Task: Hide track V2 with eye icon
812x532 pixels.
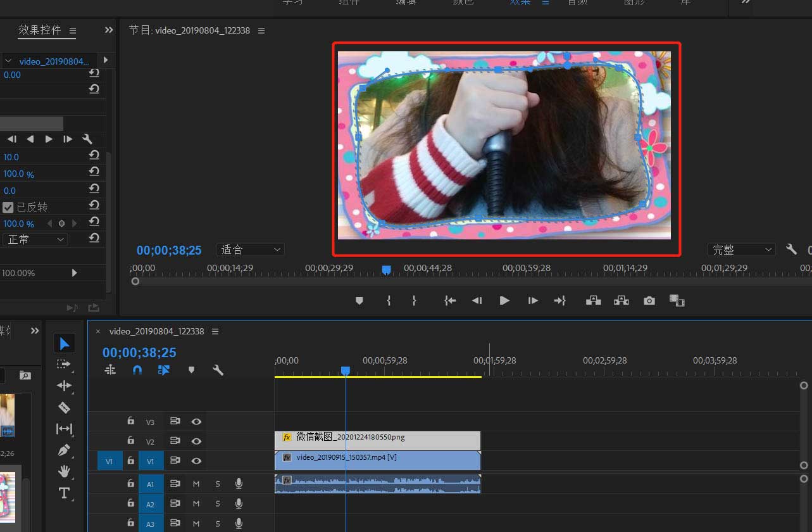Action: [197, 441]
